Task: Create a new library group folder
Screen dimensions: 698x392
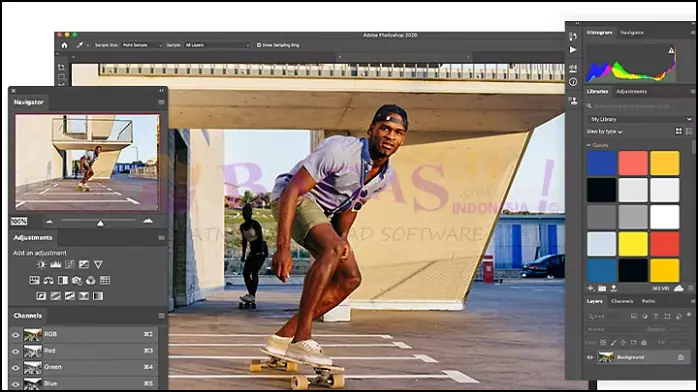Action: pyautogui.click(x=602, y=288)
